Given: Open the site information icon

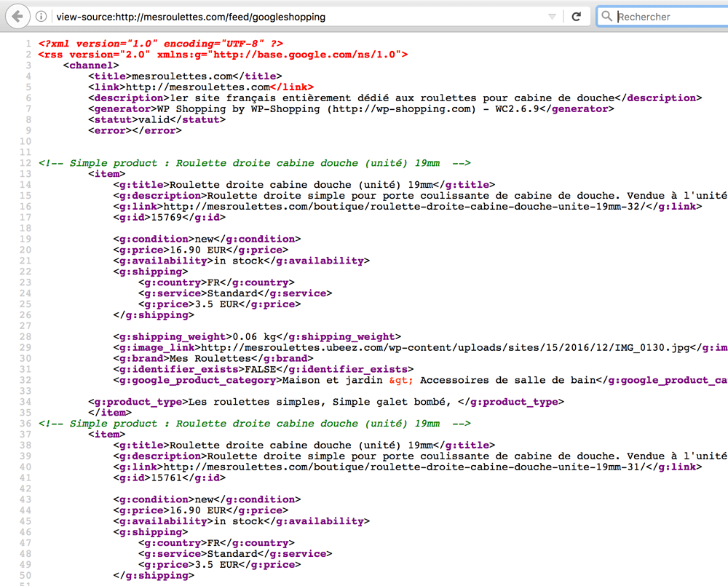Looking at the screenshot, I should [41, 16].
